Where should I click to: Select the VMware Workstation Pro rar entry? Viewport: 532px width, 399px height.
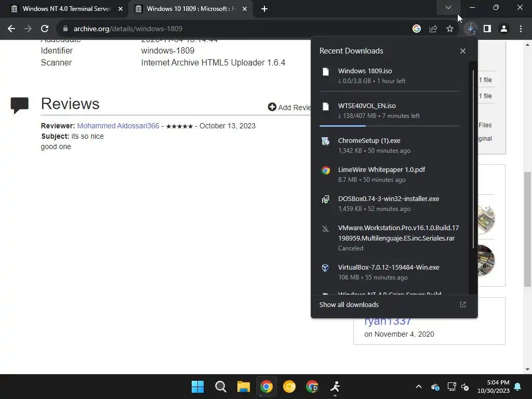coord(398,233)
